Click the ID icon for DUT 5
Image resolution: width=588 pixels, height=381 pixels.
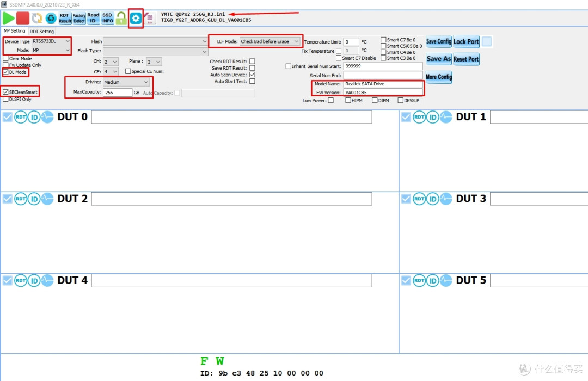[x=433, y=280]
